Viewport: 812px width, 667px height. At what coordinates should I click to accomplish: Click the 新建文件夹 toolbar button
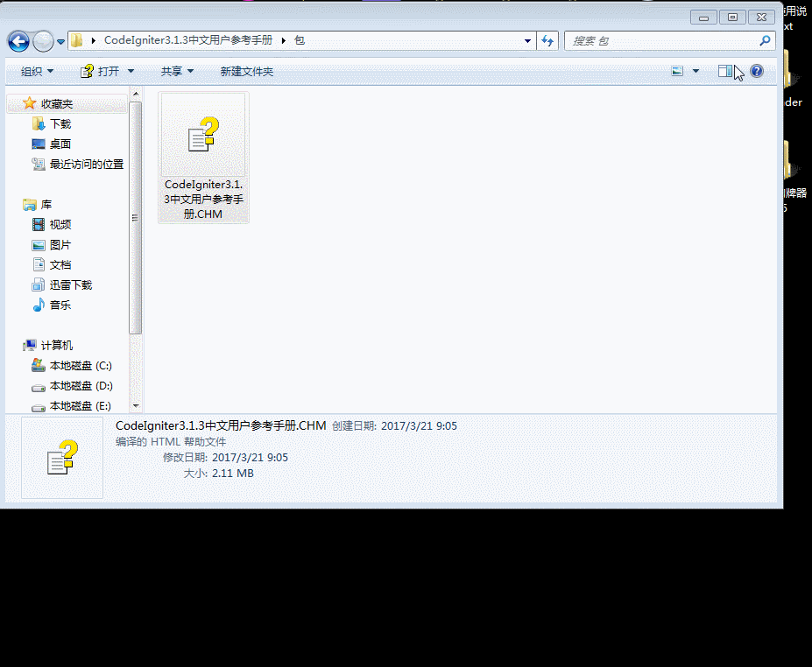248,71
